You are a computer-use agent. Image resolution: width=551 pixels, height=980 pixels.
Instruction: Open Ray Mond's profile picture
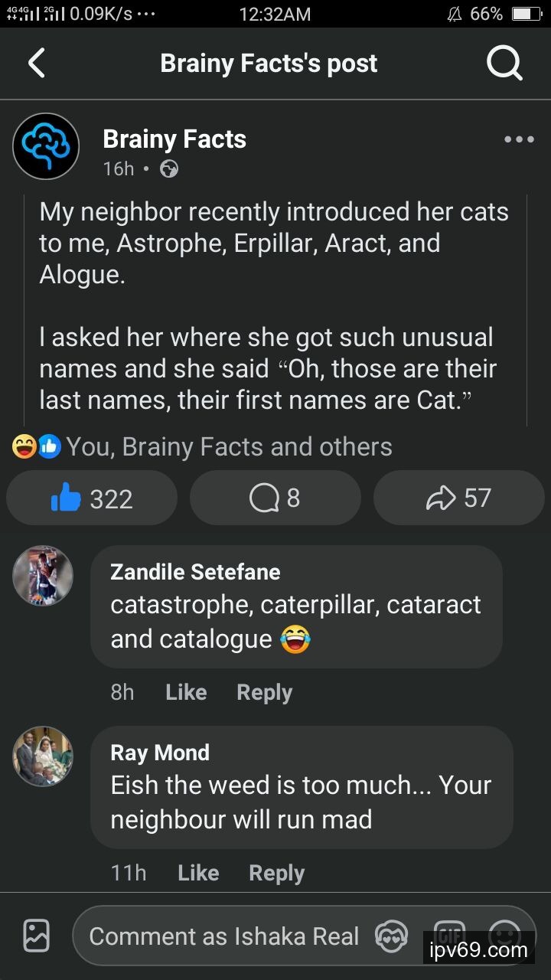pyautogui.click(x=43, y=756)
